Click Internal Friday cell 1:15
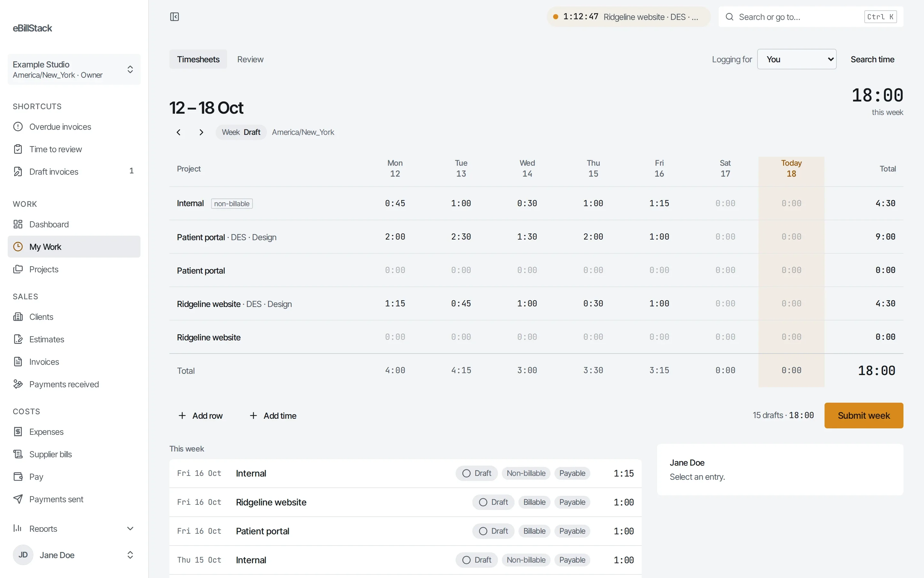Viewport: 924px width, 578px height. click(x=659, y=203)
